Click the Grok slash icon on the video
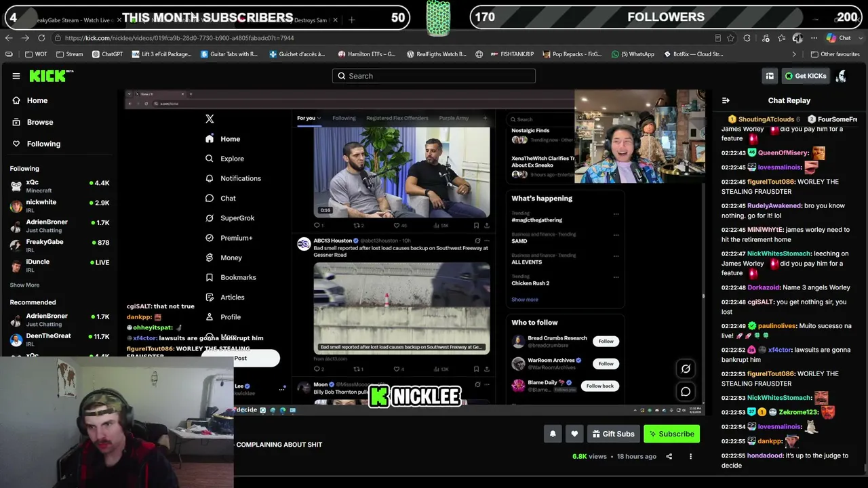 pyautogui.click(x=686, y=369)
